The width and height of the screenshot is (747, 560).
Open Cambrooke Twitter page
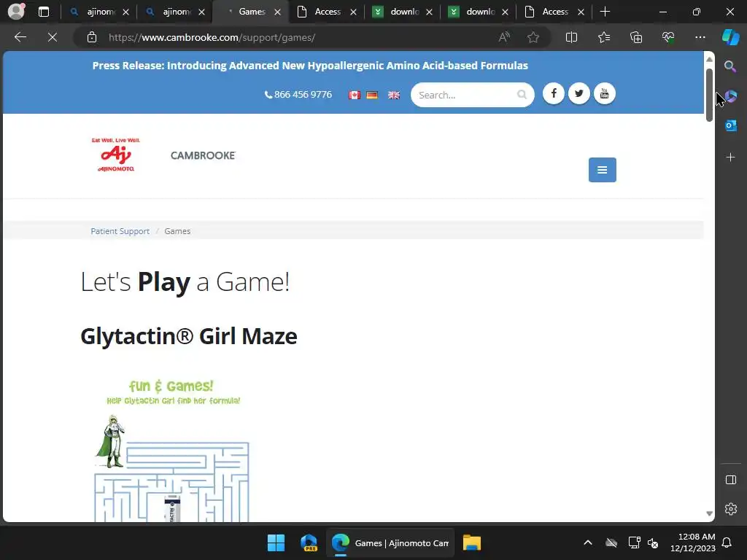pyautogui.click(x=578, y=93)
